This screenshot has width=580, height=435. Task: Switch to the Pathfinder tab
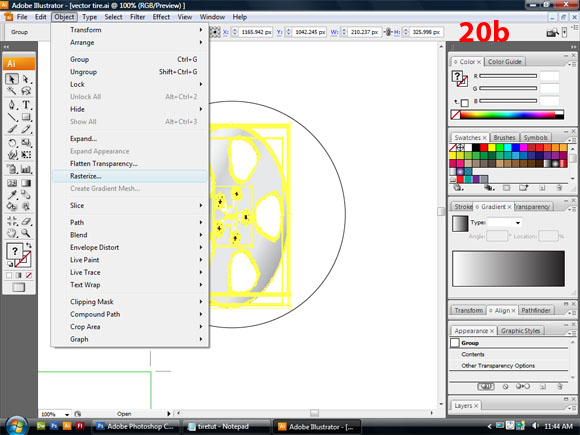pyautogui.click(x=536, y=310)
